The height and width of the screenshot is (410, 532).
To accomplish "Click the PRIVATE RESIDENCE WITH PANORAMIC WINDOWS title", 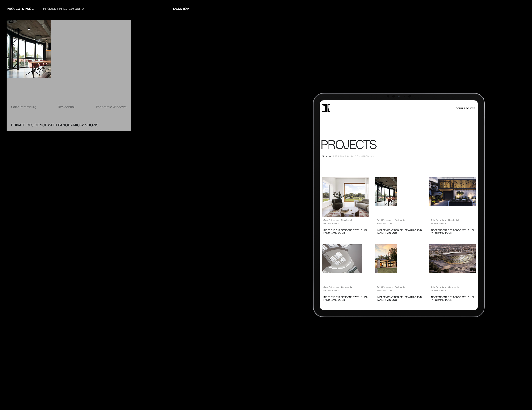I will pyautogui.click(x=55, y=125).
